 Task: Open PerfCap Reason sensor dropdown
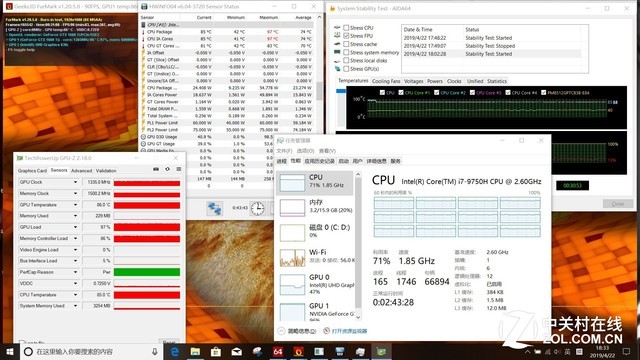tap(75, 272)
